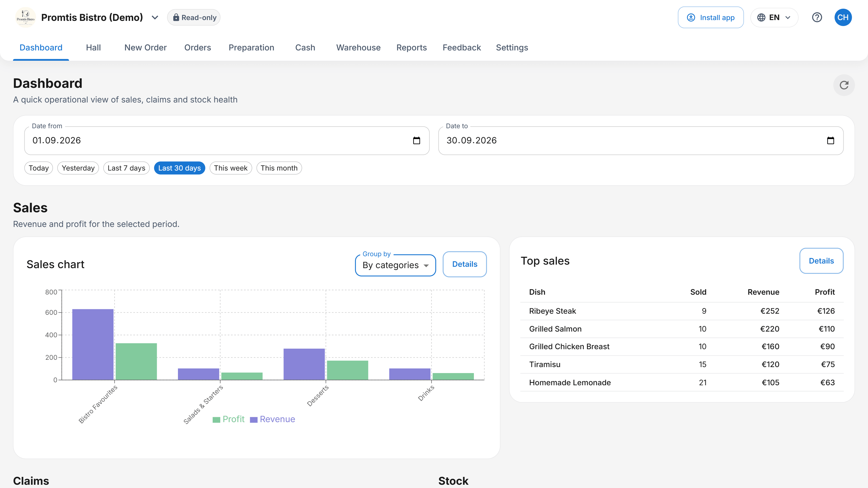Open the CH user avatar menu
The image size is (868, 488).
tap(843, 18)
